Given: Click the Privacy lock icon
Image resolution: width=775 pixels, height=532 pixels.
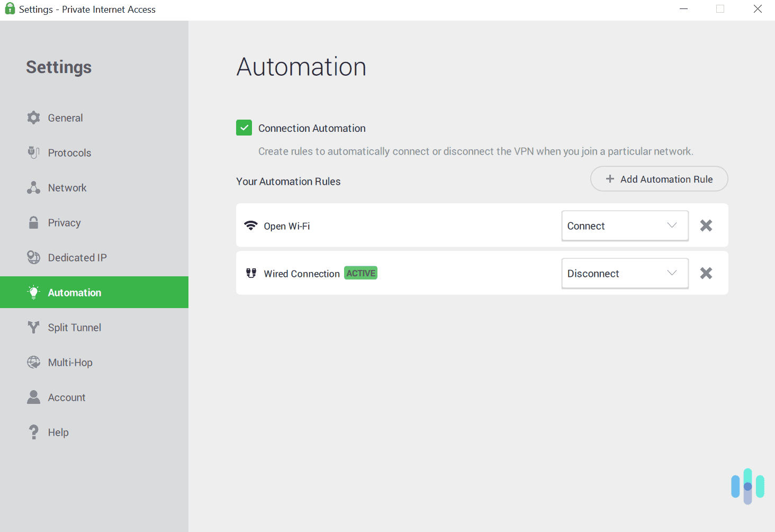Looking at the screenshot, I should pos(33,222).
